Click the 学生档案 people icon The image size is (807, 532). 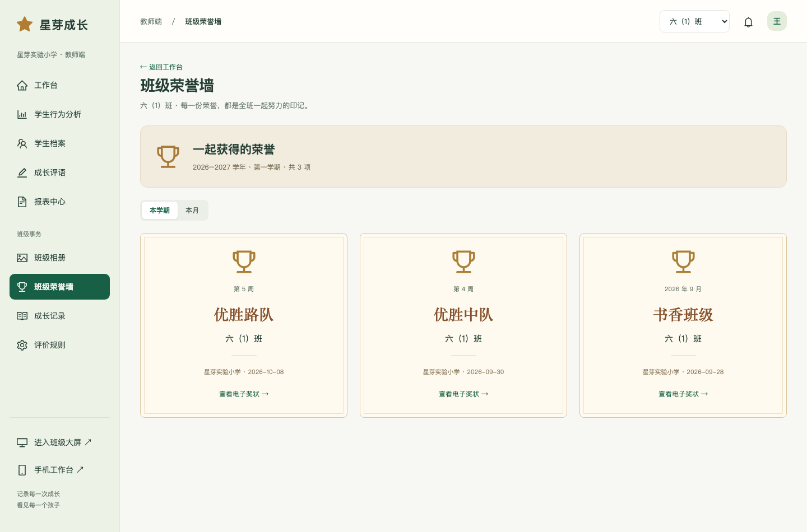click(22, 143)
